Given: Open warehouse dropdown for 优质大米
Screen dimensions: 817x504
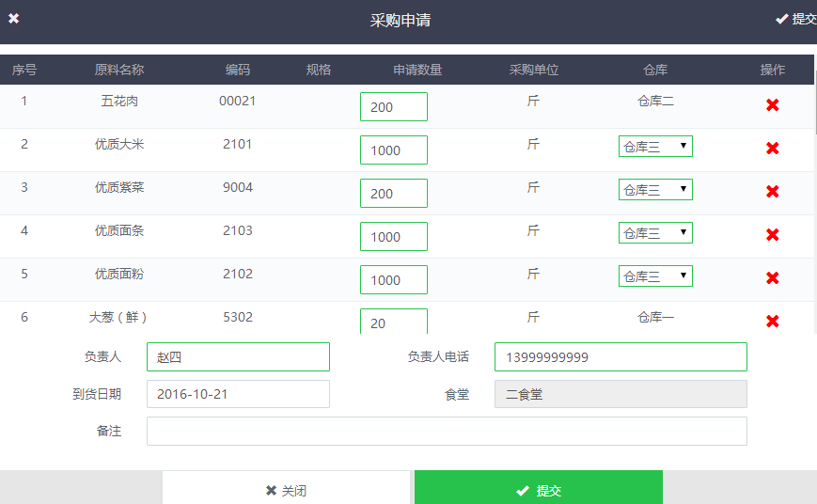Looking at the screenshot, I should point(655,147).
